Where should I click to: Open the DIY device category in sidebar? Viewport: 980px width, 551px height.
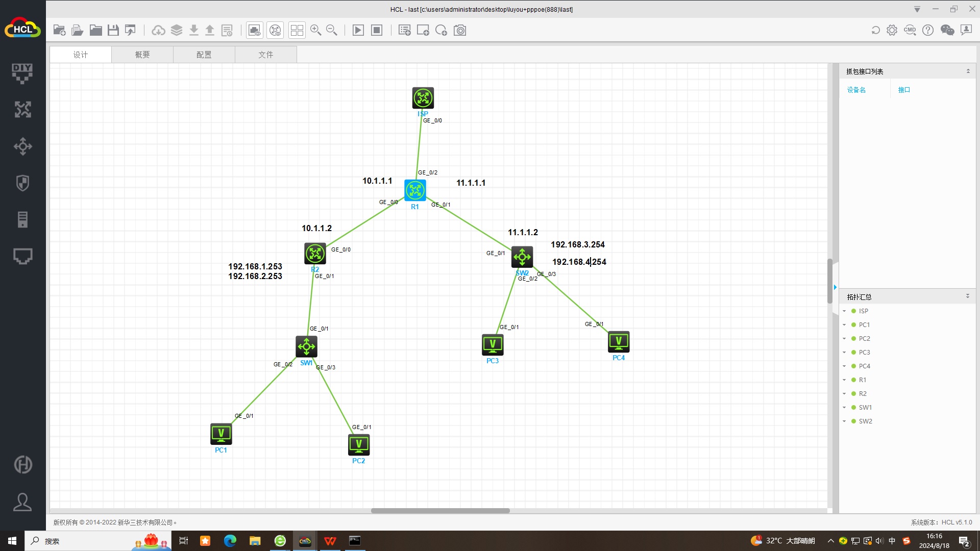pyautogui.click(x=22, y=73)
